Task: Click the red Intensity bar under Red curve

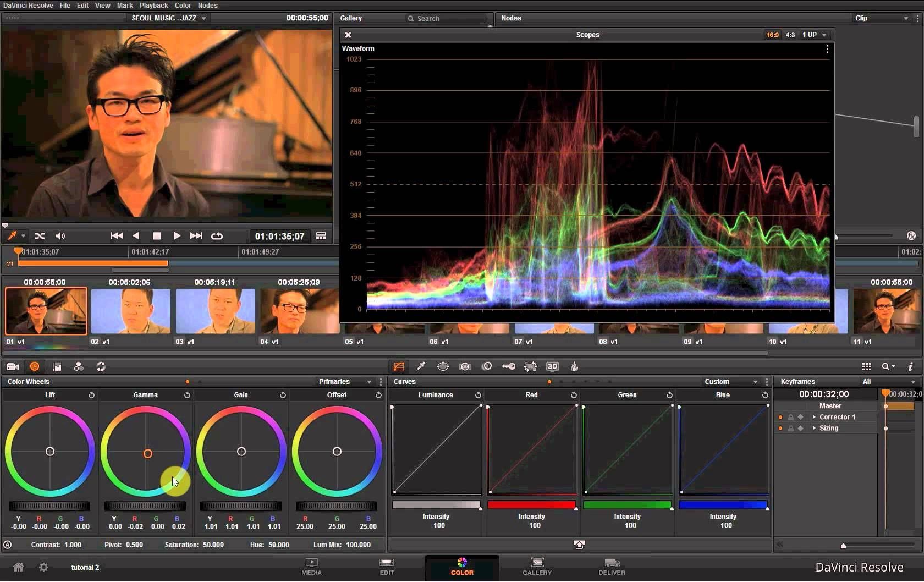Action: (531, 505)
